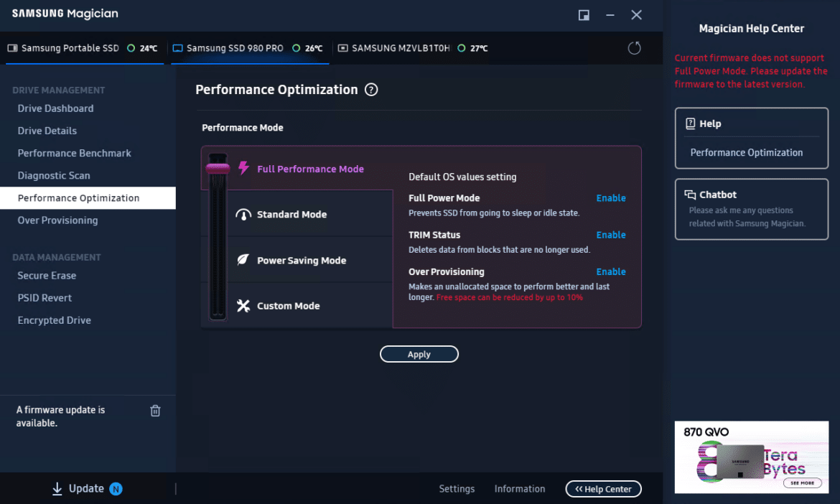The image size is (840, 504).
Task: Collapse the Help Center panel button
Action: coord(603,489)
